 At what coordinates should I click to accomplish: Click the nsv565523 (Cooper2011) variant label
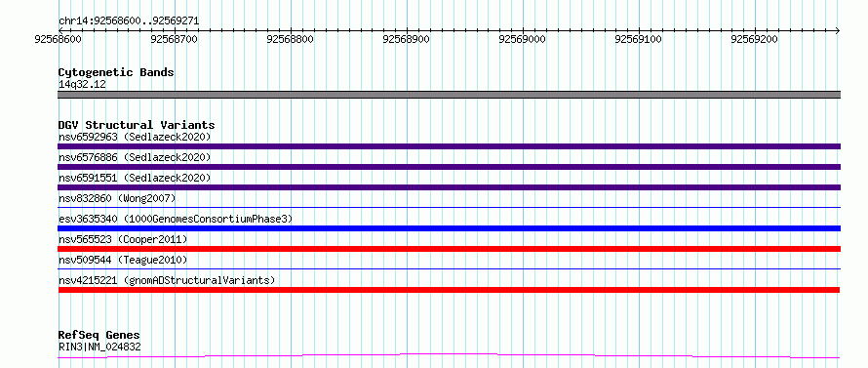[123, 239]
